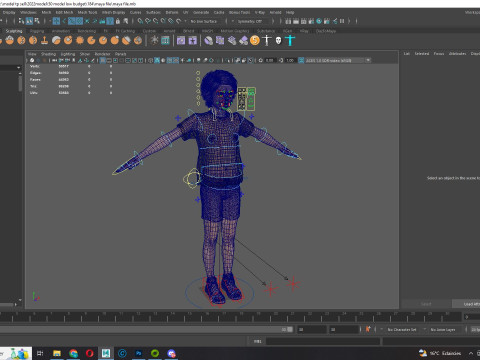This screenshot has width=480, height=360.
Task: Open the Renderer panel menu
Action: coord(102,54)
